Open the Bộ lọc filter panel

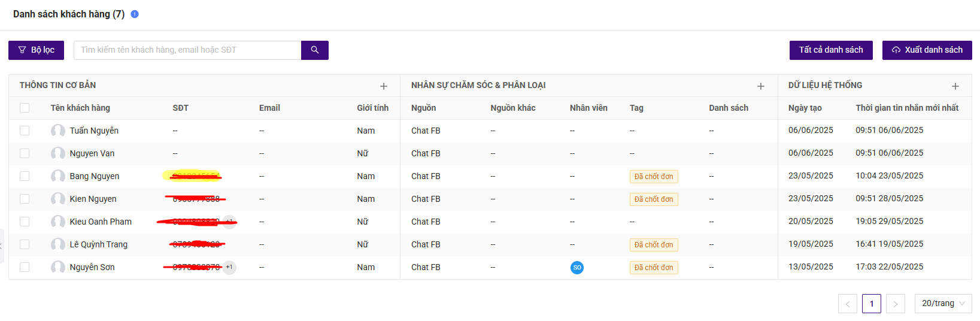point(36,50)
